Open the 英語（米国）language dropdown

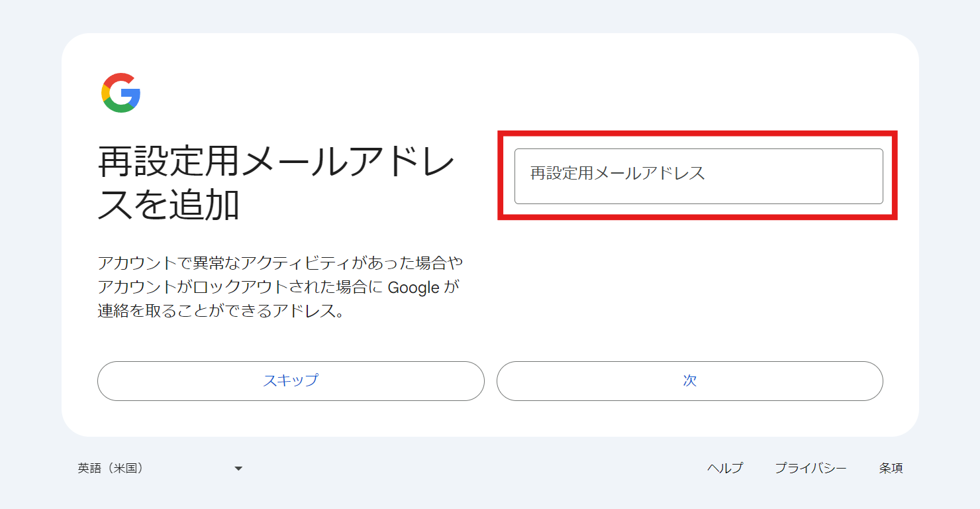coord(160,469)
